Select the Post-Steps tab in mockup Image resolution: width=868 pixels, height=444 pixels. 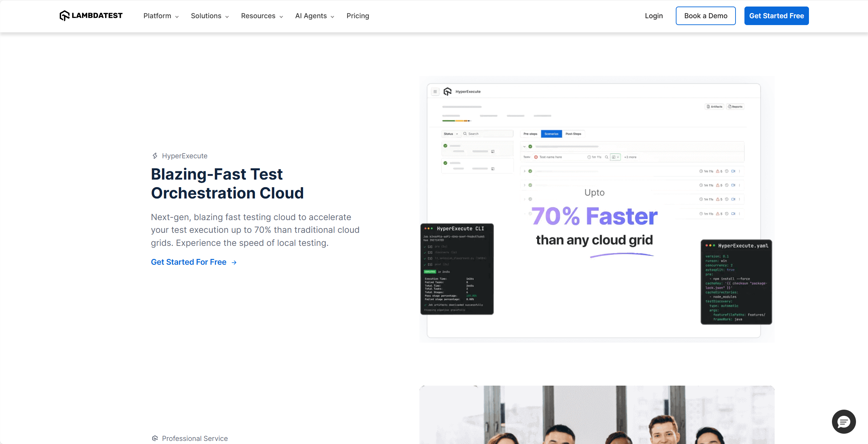pos(573,134)
